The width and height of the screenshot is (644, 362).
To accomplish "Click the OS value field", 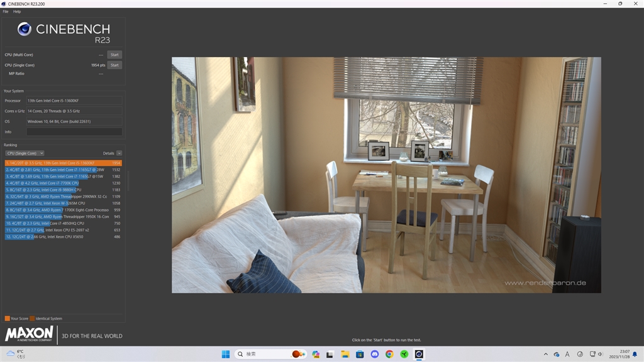I will [x=74, y=121].
